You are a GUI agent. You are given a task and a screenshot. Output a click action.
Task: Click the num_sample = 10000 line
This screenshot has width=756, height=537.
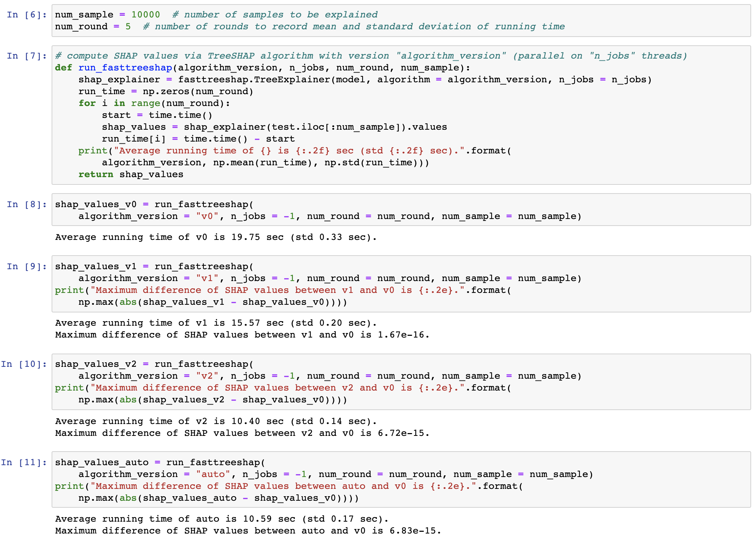coord(216,15)
